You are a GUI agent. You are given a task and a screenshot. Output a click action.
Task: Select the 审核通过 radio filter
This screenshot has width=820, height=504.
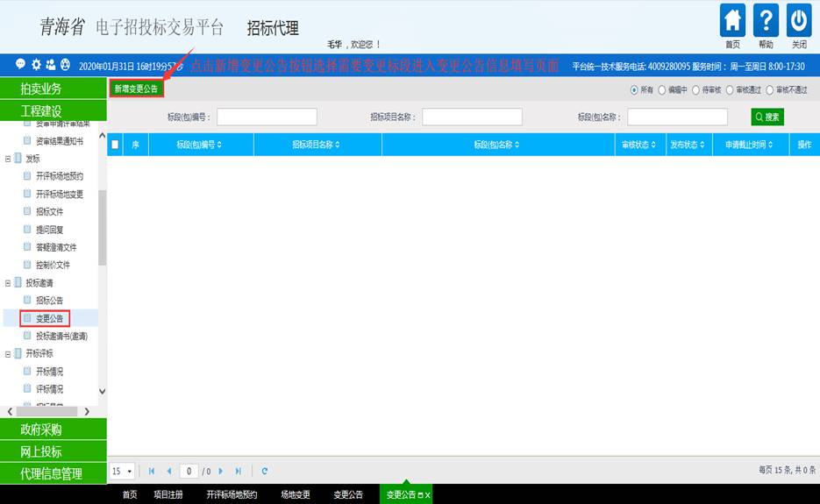(729, 89)
